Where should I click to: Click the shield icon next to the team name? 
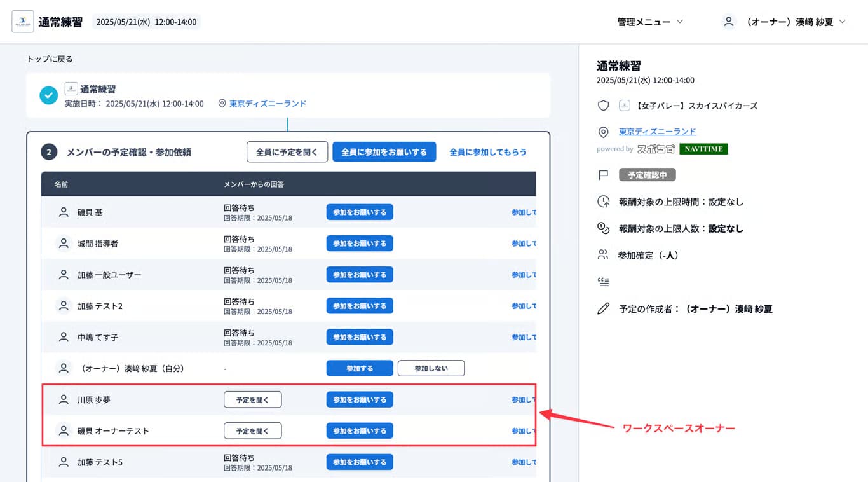coord(603,106)
